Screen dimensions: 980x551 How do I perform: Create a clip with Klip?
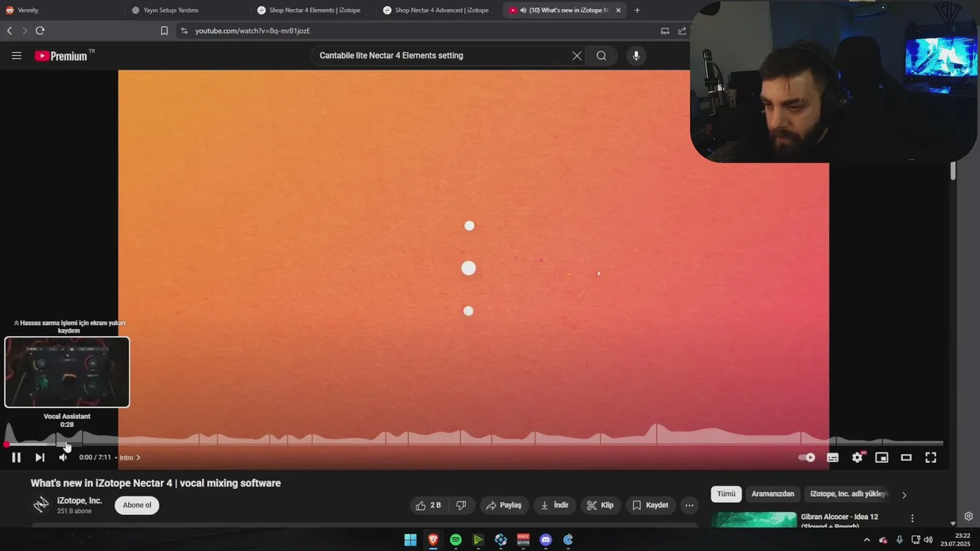point(600,505)
